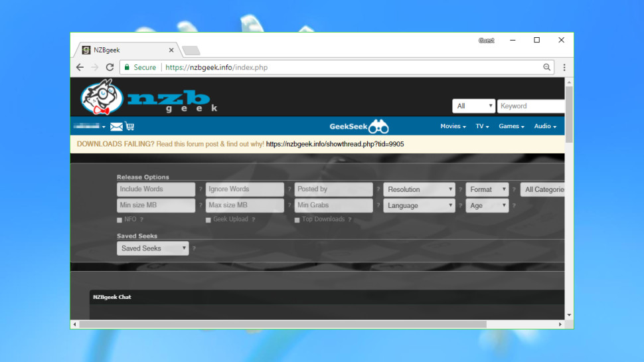Click the green Secure padlock icon
644x362 pixels.
coord(127,67)
